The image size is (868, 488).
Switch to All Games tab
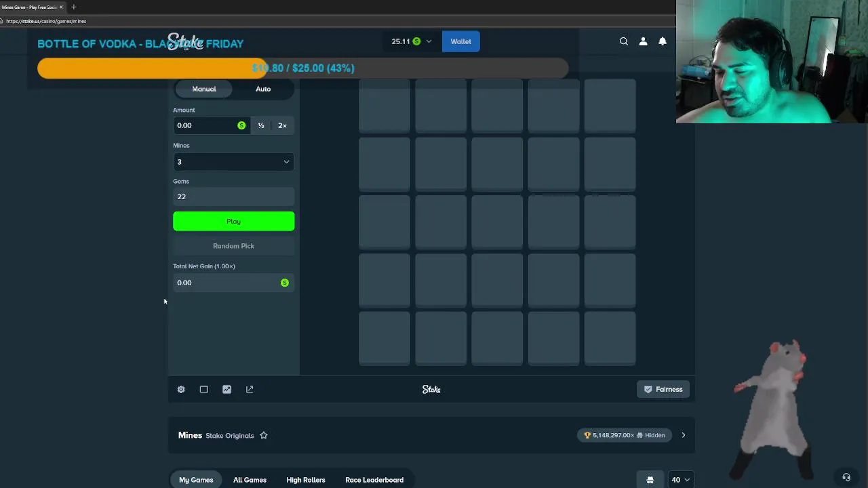pyautogui.click(x=250, y=480)
